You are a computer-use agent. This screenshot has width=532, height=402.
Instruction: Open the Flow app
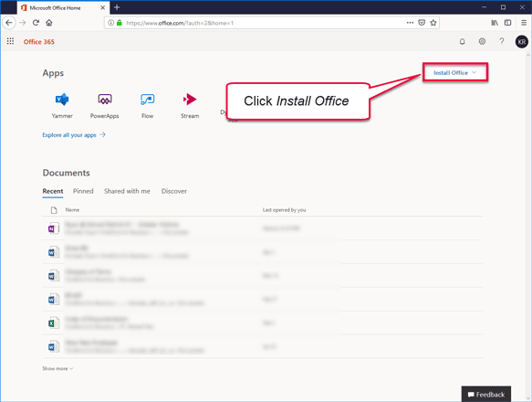coord(147,105)
